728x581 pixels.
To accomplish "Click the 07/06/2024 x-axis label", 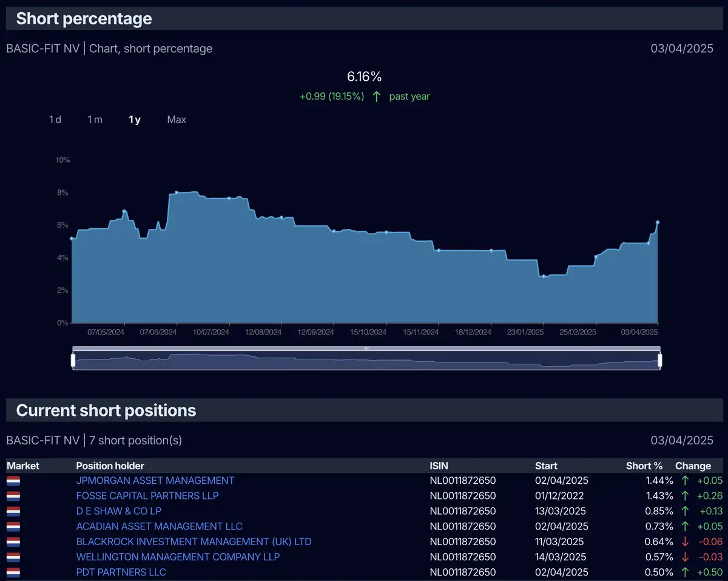I will pyautogui.click(x=158, y=332).
